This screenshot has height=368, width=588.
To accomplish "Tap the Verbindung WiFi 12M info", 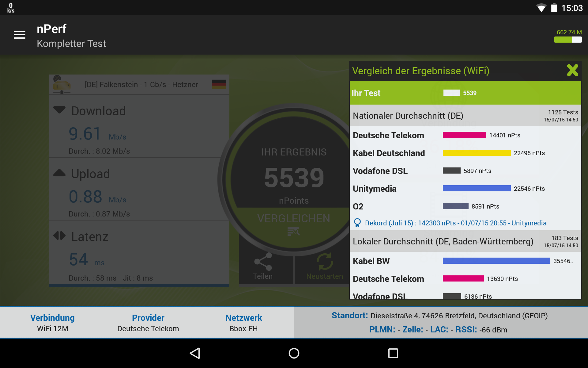I will (52, 323).
